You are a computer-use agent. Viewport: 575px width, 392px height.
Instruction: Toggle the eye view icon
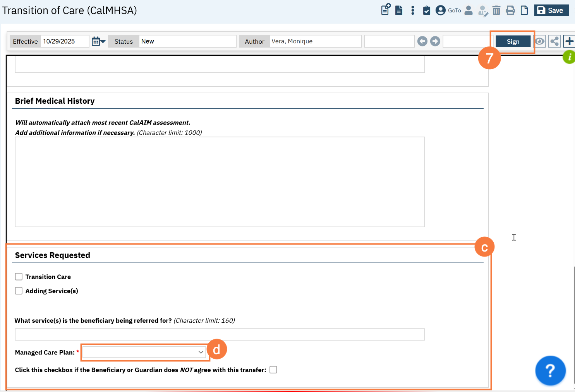(x=539, y=41)
